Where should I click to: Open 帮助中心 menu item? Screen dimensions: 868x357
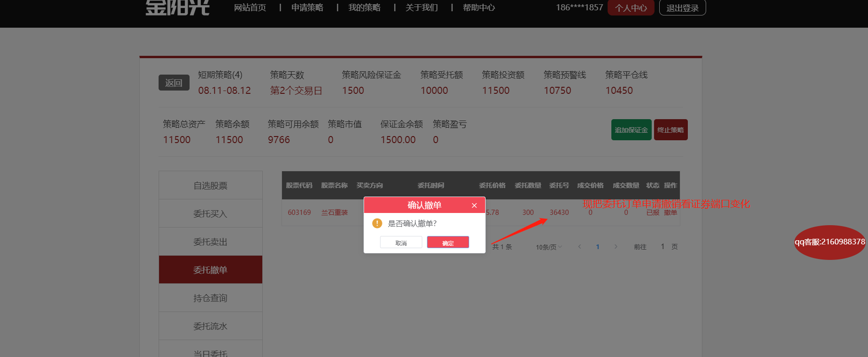[479, 8]
